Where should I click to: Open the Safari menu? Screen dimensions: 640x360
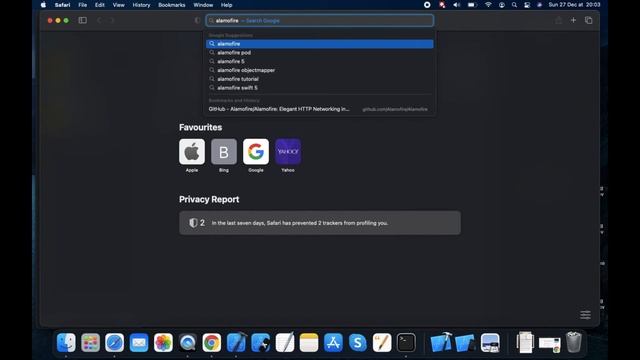click(62, 5)
